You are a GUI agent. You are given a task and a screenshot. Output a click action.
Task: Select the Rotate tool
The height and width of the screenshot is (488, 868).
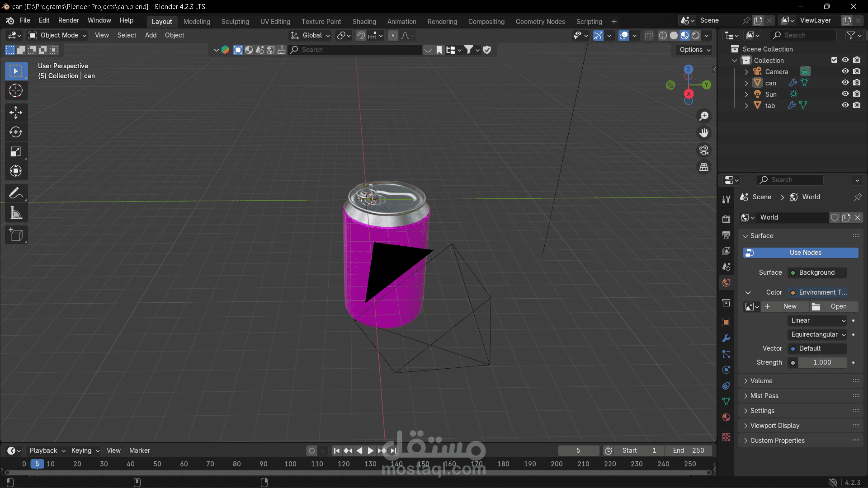16,132
